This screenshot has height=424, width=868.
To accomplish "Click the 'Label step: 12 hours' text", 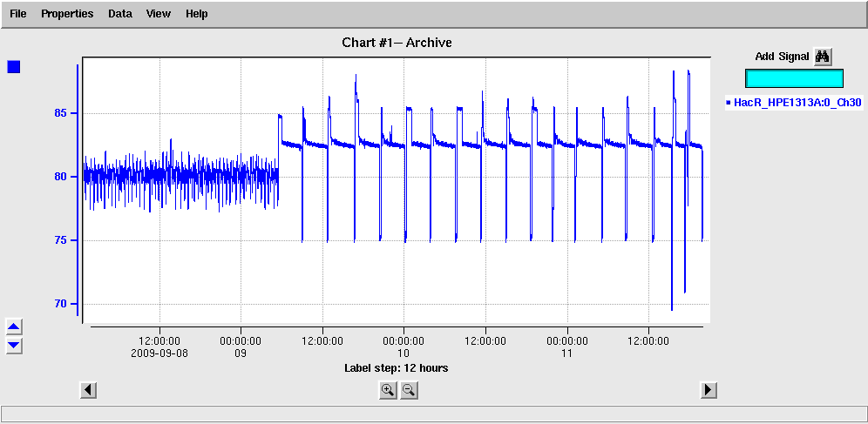I will tap(397, 368).
